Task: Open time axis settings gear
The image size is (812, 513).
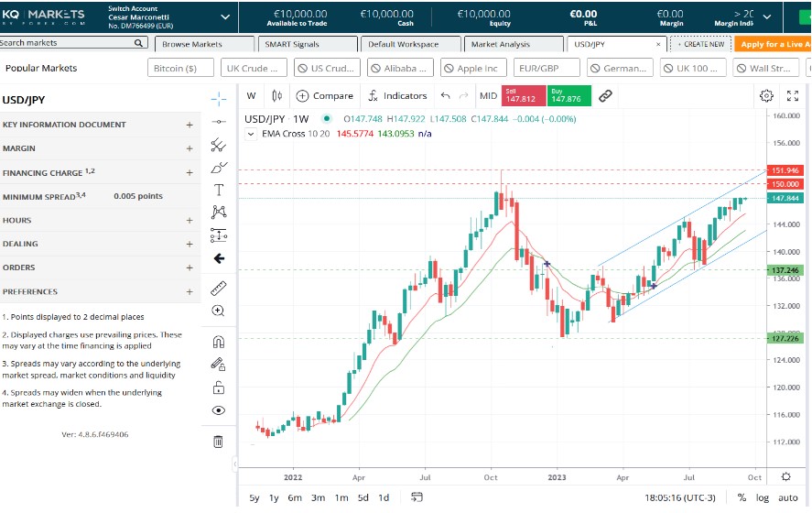Action: coord(786,476)
